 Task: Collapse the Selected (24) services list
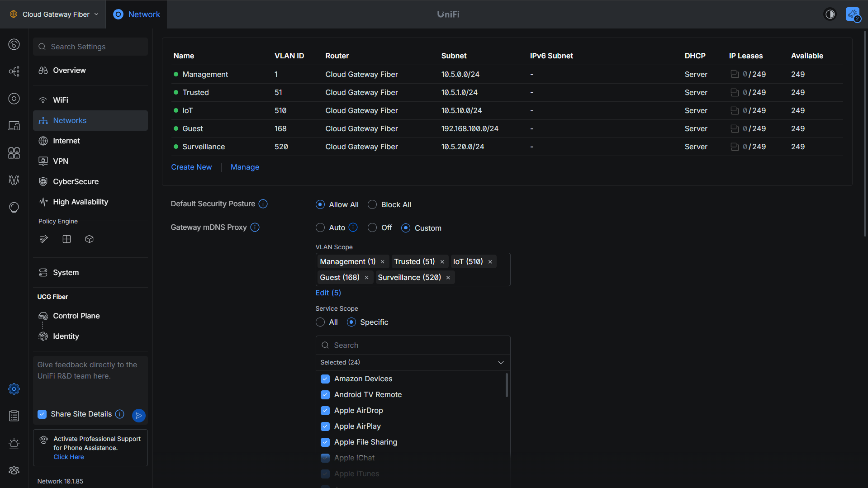click(501, 362)
